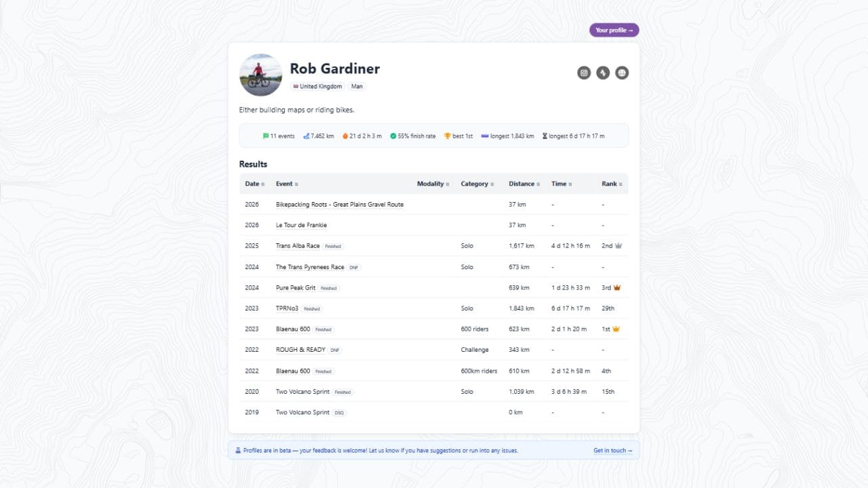Click the hourglass longest duration icon
868x488 pixels.
[545, 136]
